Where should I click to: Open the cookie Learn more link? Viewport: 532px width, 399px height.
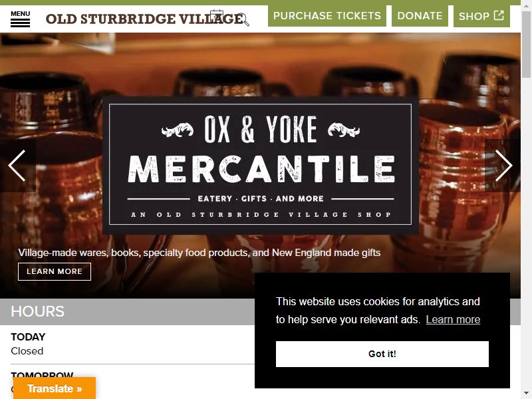pos(453,320)
